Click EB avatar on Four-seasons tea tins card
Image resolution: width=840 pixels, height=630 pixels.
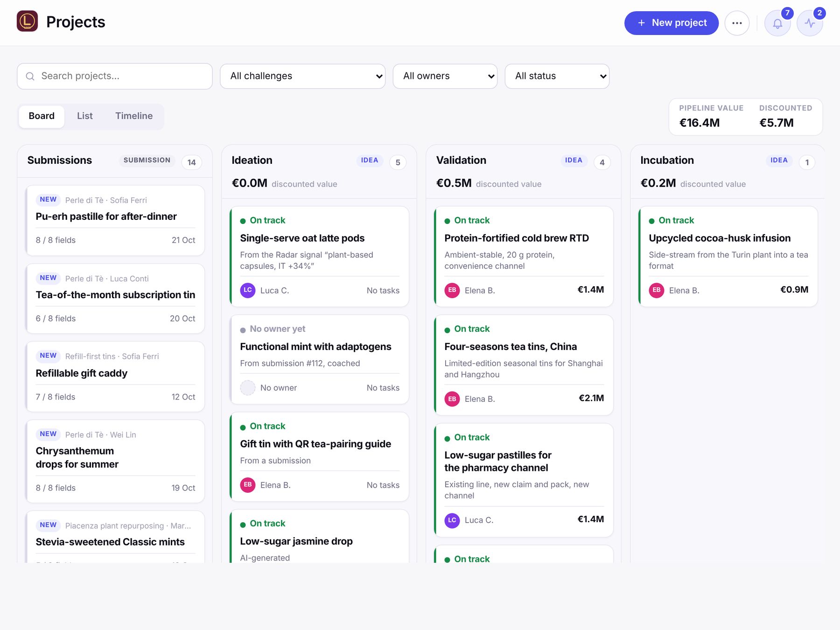[452, 399]
